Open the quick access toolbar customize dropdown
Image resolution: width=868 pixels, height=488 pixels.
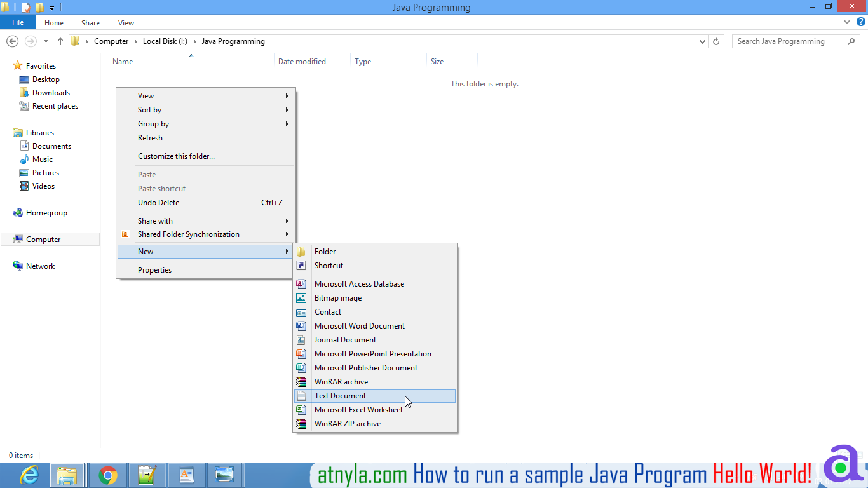click(x=52, y=7)
